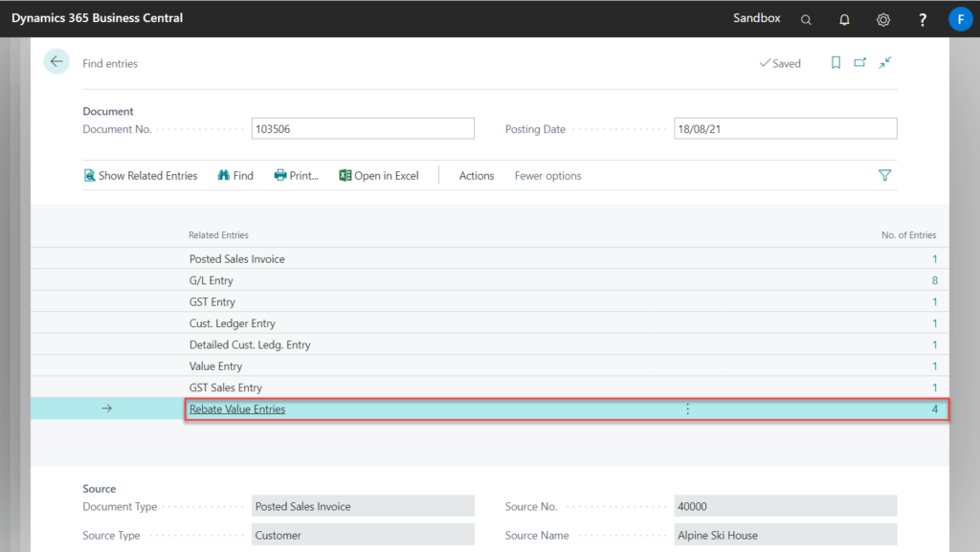The image size is (980, 552).
Task: Click the back arrow button
Action: (x=56, y=62)
